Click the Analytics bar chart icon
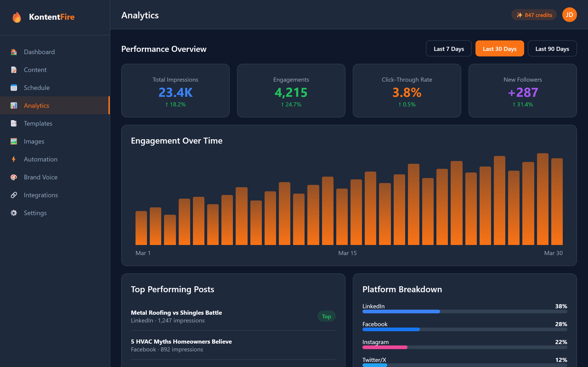The width and height of the screenshot is (588, 367). coord(14,105)
